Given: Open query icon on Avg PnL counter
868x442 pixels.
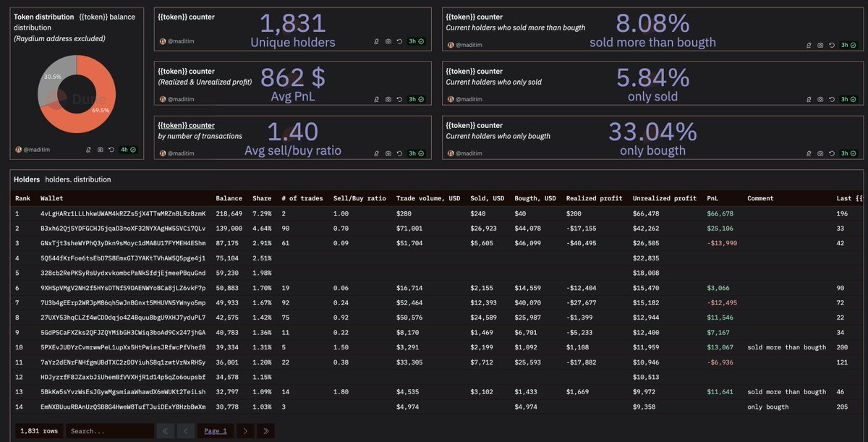Looking at the screenshot, I should [377, 99].
